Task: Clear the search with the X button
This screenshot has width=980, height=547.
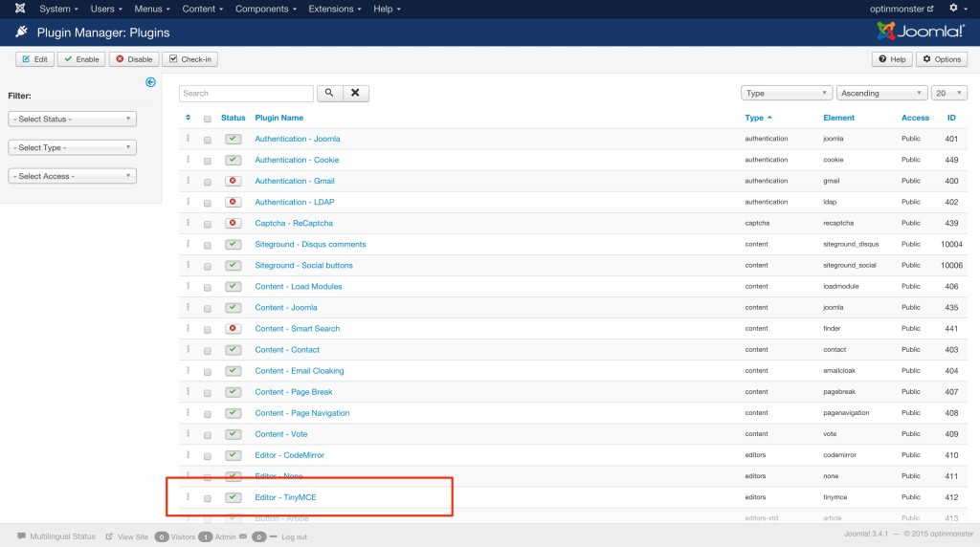Action: click(x=355, y=93)
